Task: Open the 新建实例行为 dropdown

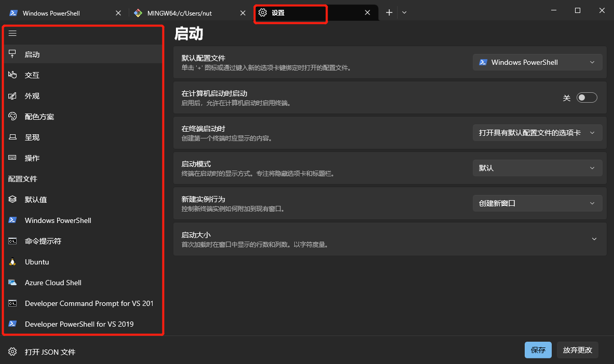Action: pos(537,203)
